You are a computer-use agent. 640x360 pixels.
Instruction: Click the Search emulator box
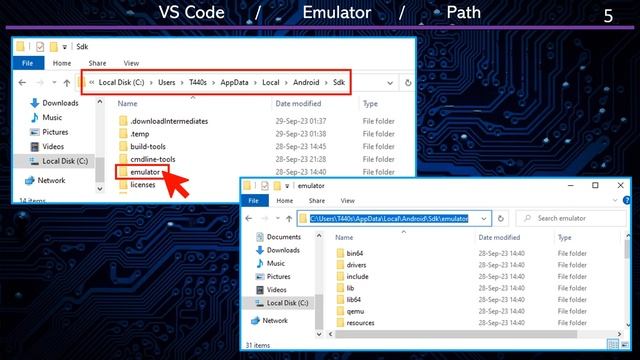coord(571,218)
